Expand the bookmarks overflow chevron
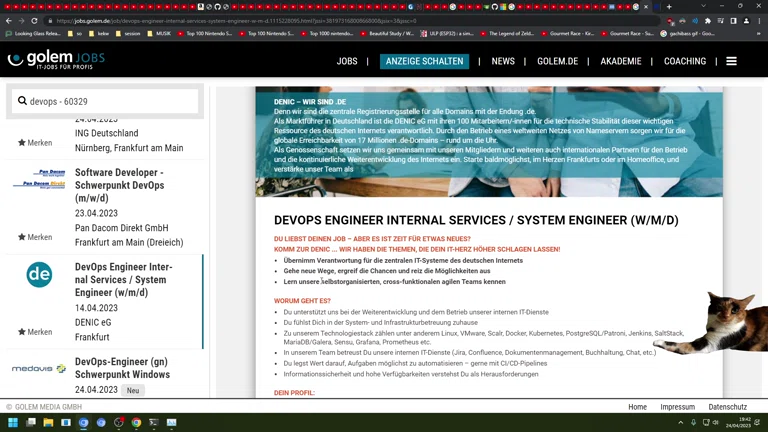 pos(758,33)
